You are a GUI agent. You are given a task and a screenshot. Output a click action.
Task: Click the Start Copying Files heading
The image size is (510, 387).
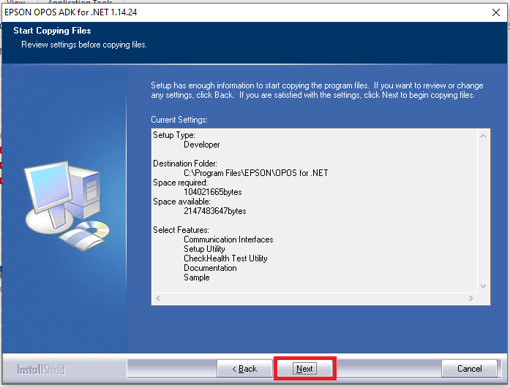(52, 31)
